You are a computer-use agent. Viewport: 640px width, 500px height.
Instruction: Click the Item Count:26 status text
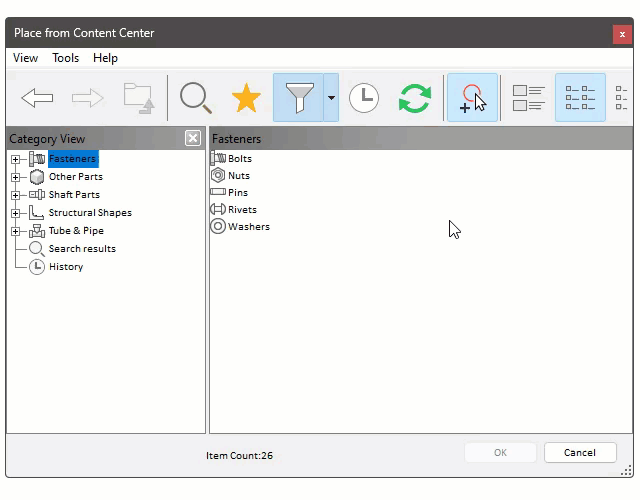click(x=239, y=456)
